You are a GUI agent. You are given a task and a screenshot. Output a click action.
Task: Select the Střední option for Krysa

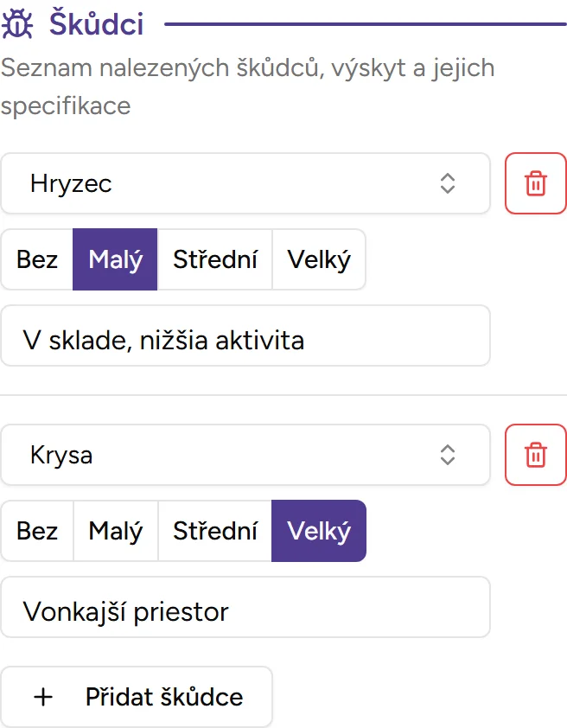point(214,531)
